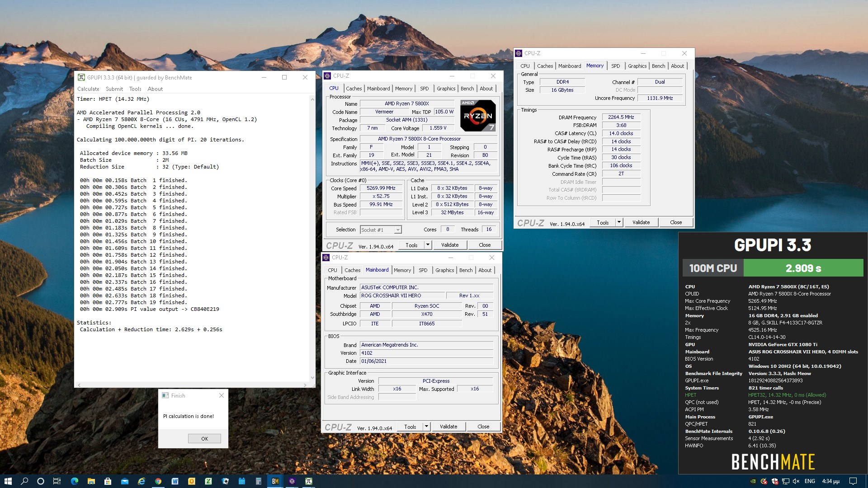The image size is (868, 488).
Task: Open NVIDIA tray icon
Action: click(753, 481)
